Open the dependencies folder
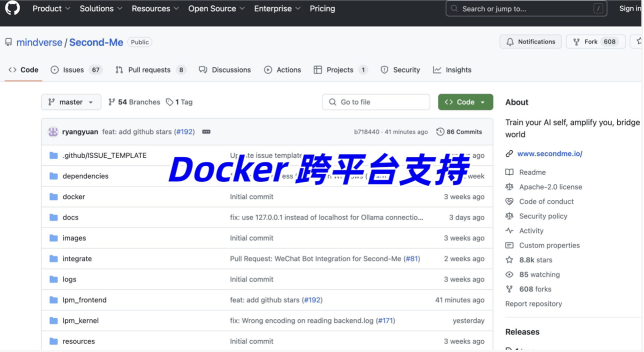Viewport: 644px width, 352px height. click(85, 176)
